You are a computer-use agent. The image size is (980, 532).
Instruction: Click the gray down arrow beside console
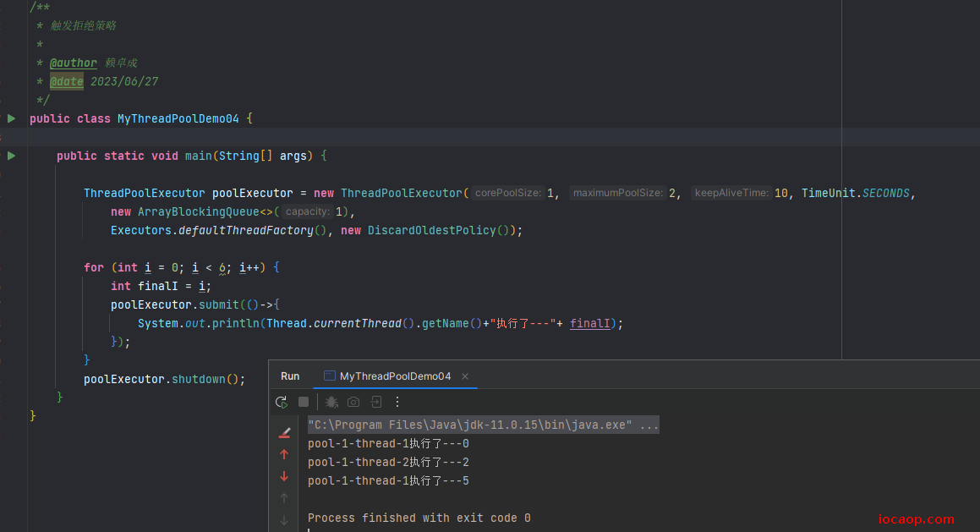pos(284,520)
